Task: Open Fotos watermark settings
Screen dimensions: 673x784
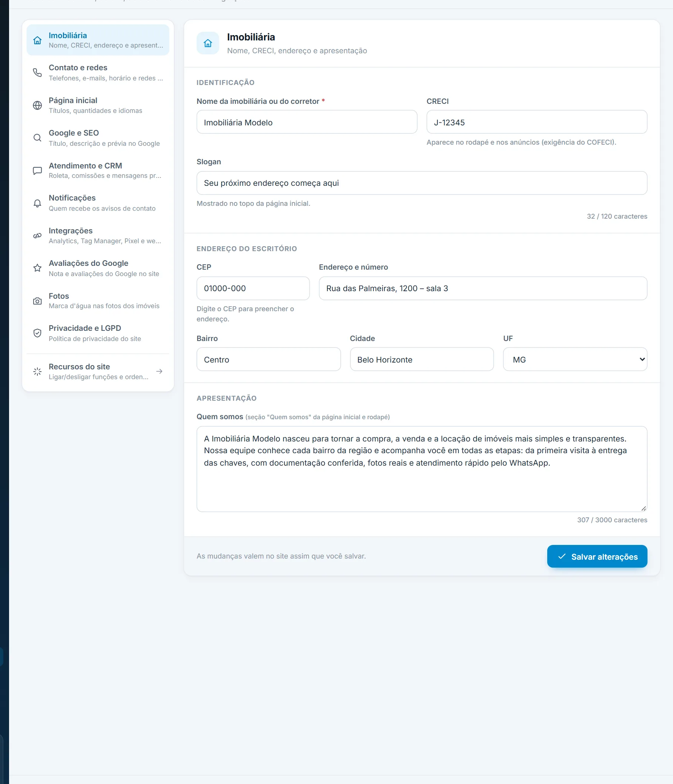Action: pos(97,301)
